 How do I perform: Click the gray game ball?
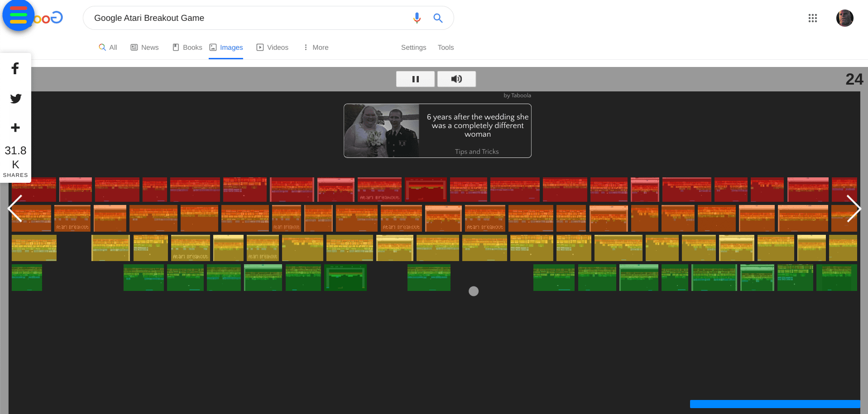click(474, 291)
